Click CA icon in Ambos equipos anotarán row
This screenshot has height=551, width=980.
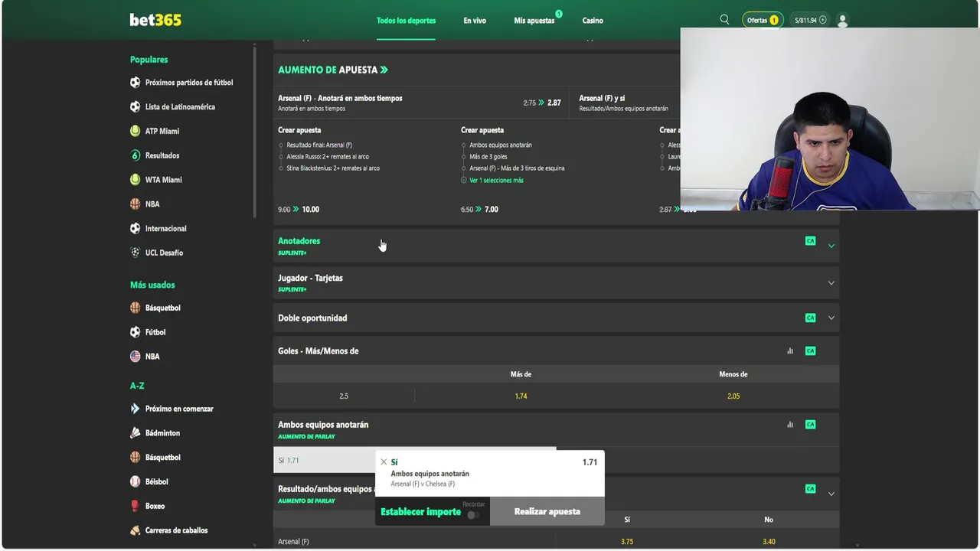tap(810, 425)
